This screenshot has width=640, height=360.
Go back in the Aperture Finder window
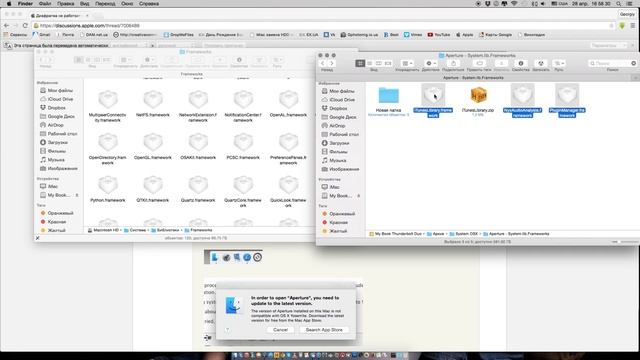(x=322, y=63)
